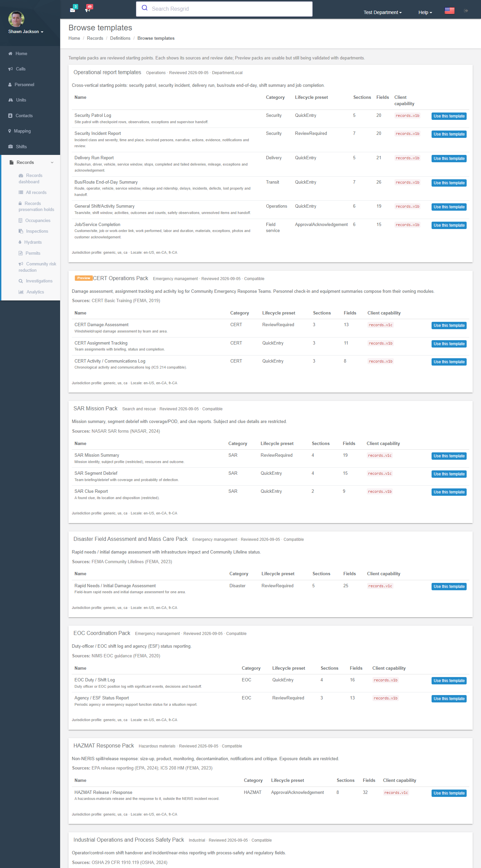Use the CERT Damage Assessment template
Viewport: 481px width, 868px height.
(x=449, y=325)
